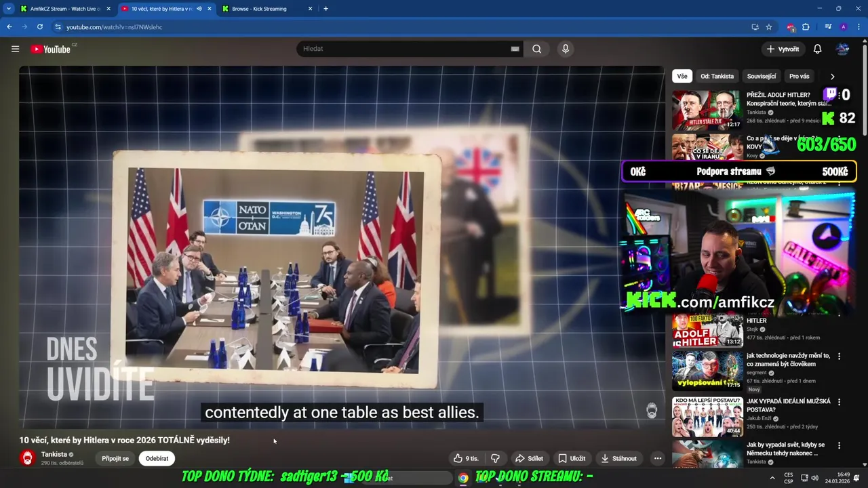This screenshot has width=868, height=488.
Task: Open options for Jak by vypadal svět video
Action: coord(839,445)
